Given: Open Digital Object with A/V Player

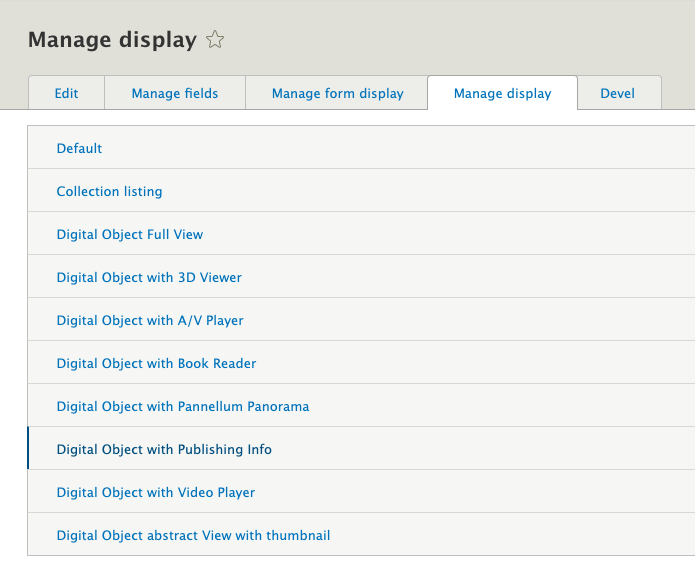Looking at the screenshot, I should pos(150,320).
